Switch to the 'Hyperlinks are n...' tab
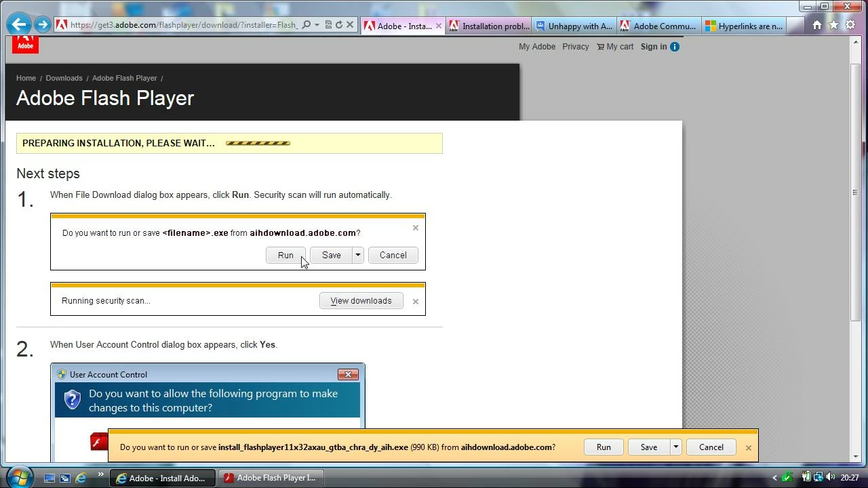 pyautogui.click(x=744, y=26)
